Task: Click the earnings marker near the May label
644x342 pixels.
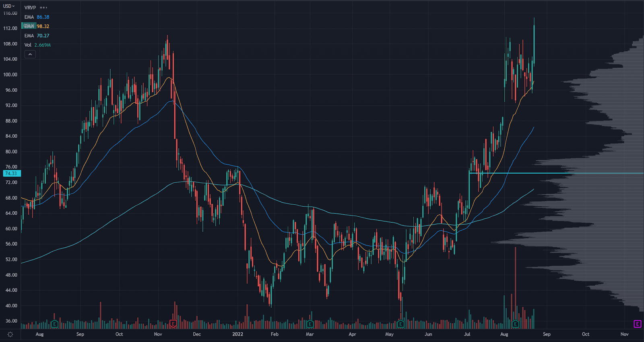Action: (400, 323)
